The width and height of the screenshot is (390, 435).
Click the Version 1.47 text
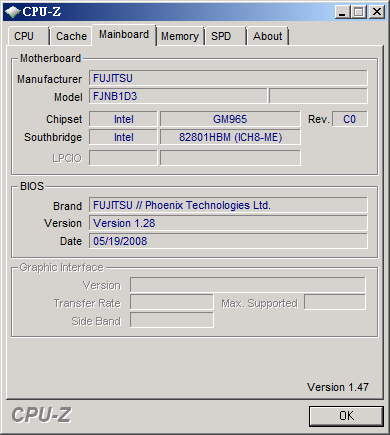click(338, 387)
